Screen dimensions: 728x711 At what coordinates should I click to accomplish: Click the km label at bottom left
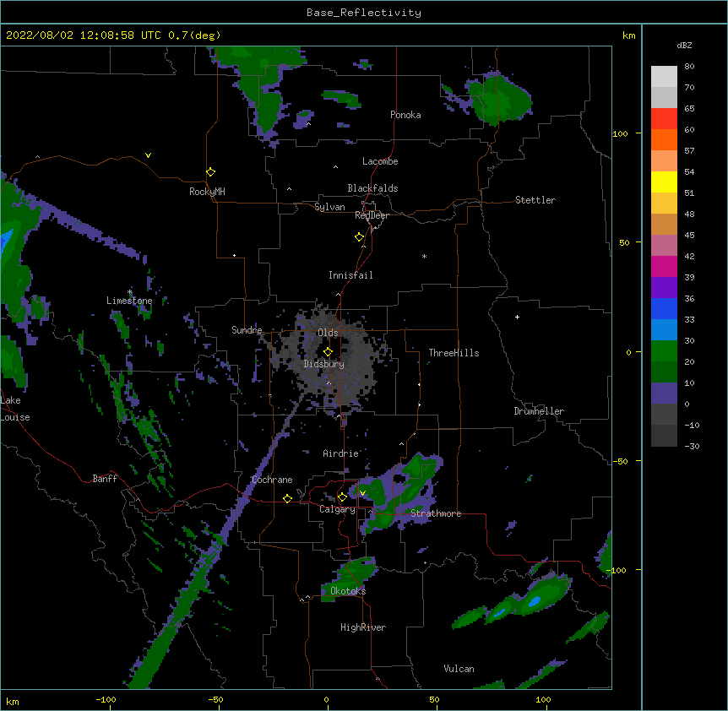click(13, 702)
